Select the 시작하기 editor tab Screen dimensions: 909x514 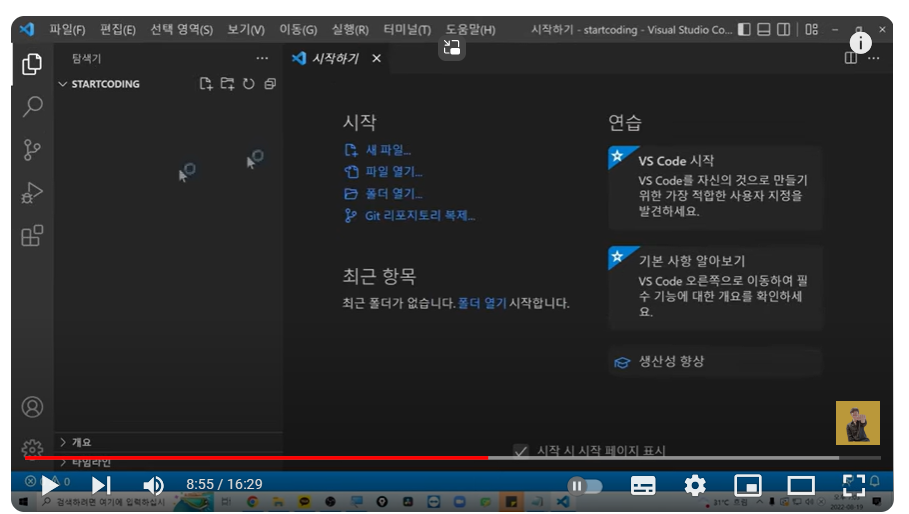(x=337, y=58)
